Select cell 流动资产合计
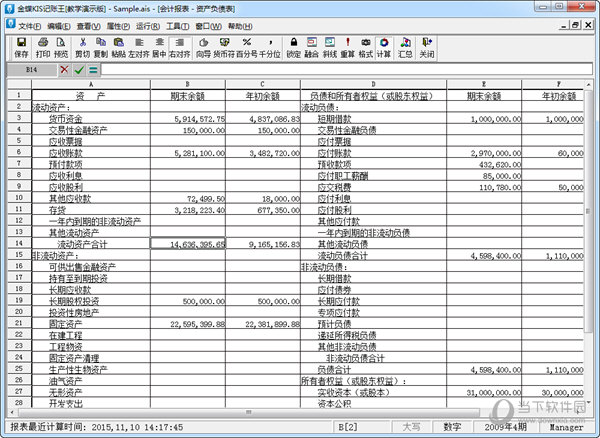Image resolution: width=600 pixels, height=438 pixels. (x=91, y=244)
